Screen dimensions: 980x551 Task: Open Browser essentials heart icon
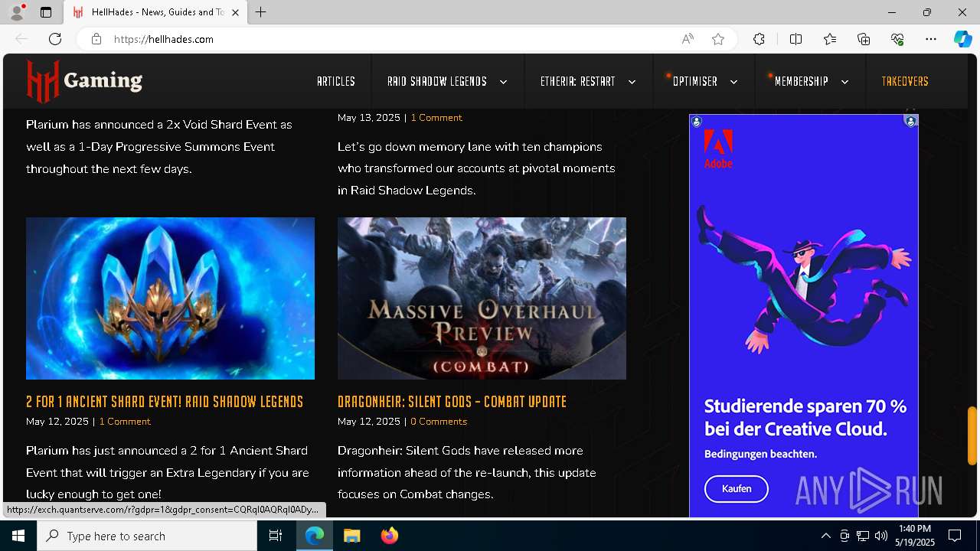point(897,39)
